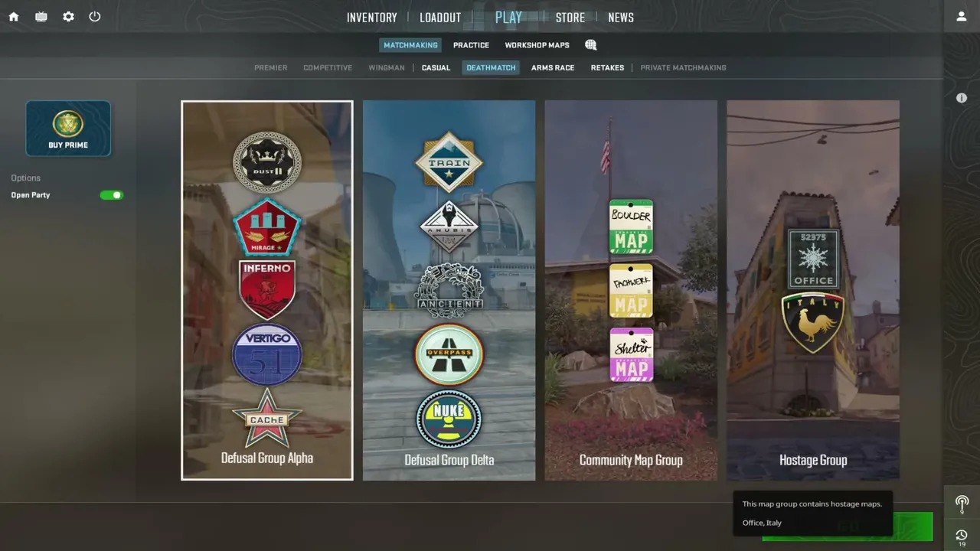
Task: Open the Play menu
Action: coord(508,18)
